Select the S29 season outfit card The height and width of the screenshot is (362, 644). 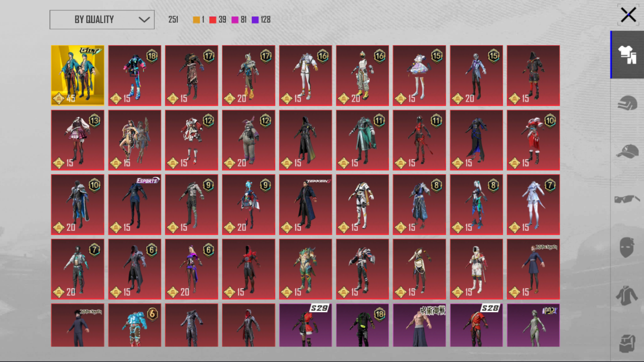pos(306,325)
